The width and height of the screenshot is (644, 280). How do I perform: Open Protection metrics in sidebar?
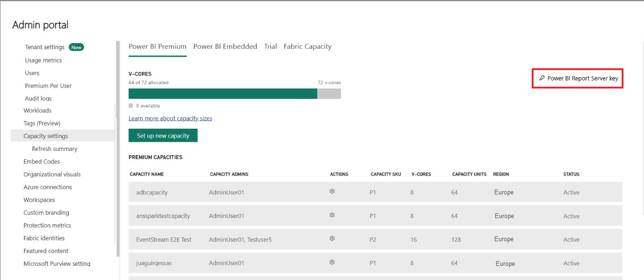point(47,225)
